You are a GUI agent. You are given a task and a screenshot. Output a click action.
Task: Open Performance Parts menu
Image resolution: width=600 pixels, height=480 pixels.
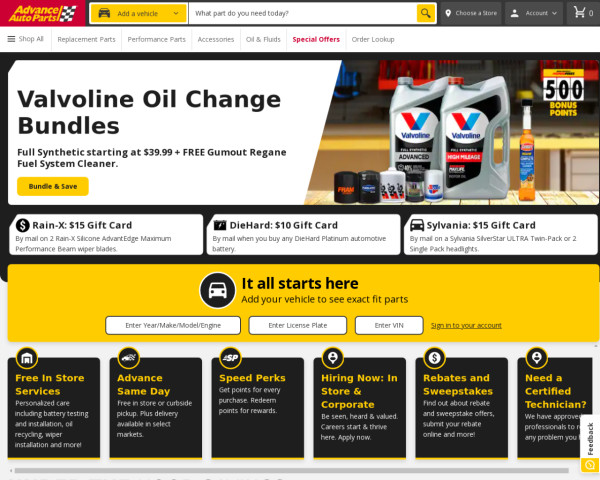pos(156,39)
